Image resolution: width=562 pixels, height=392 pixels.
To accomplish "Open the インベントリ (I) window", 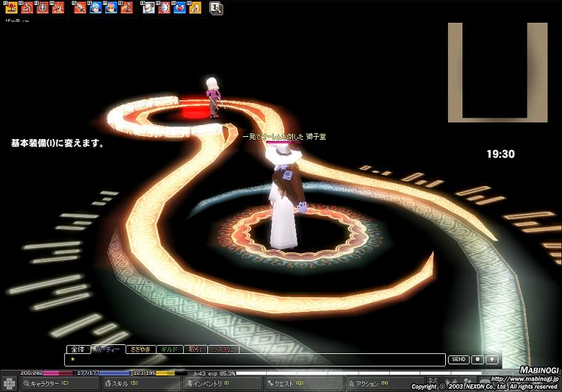I will point(222,384).
